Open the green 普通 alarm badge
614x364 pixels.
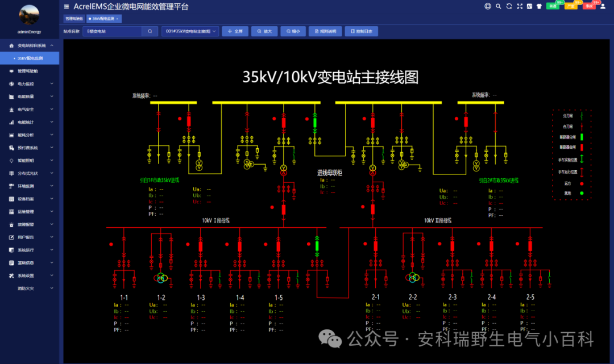(553, 6)
